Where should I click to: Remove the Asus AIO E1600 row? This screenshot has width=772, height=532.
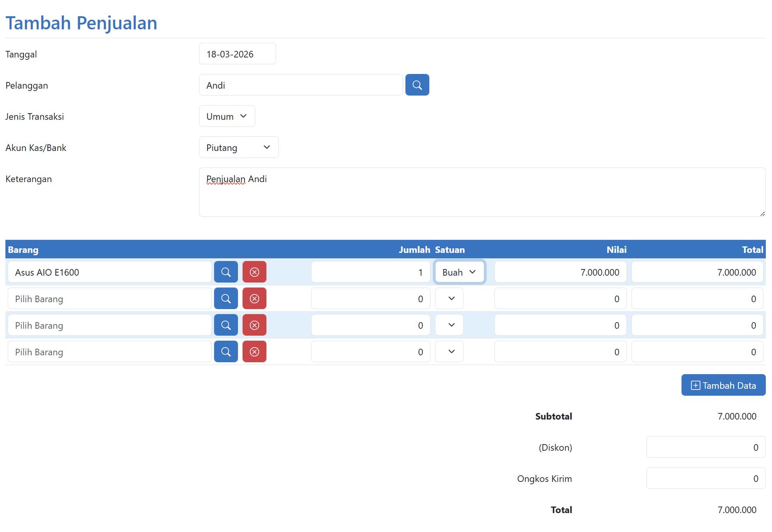click(254, 272)
